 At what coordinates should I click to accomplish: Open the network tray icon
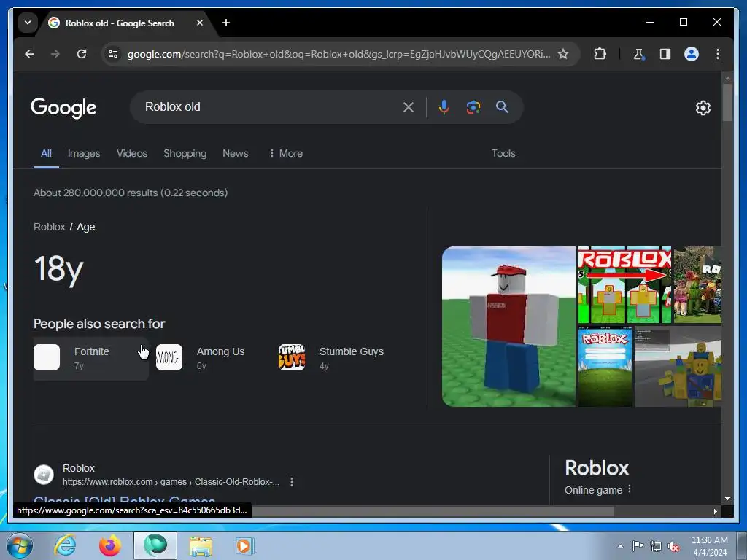coord(656,547)
